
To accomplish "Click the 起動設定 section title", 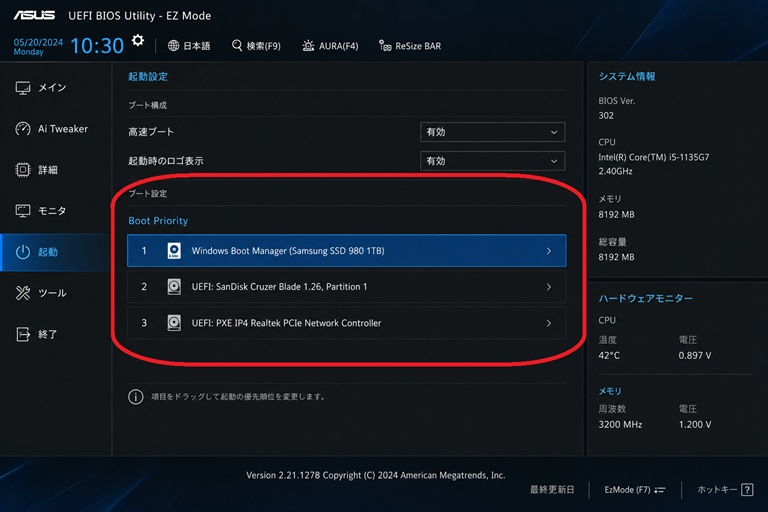I will tap(148, 76).
